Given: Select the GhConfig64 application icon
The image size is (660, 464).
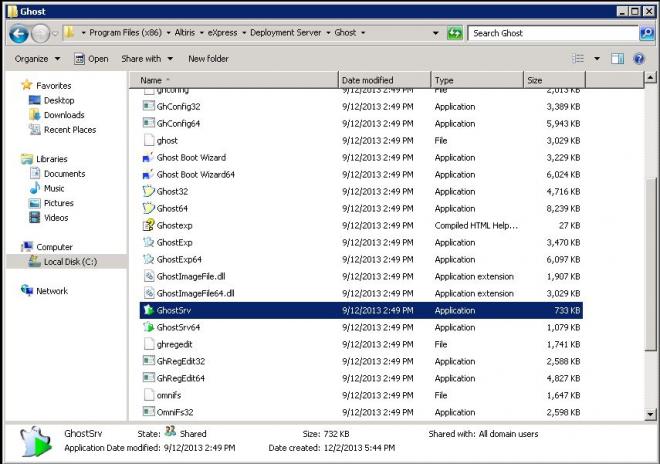Looking at the screenshot, I should click(x=148, y=123).
